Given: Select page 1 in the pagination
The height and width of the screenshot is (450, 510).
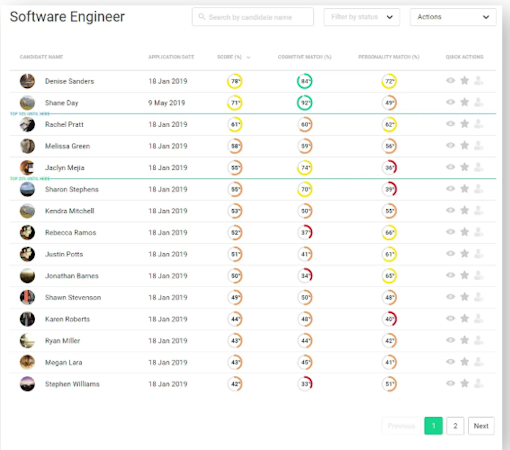Looking at the screenshot, I should coord(433,426).
